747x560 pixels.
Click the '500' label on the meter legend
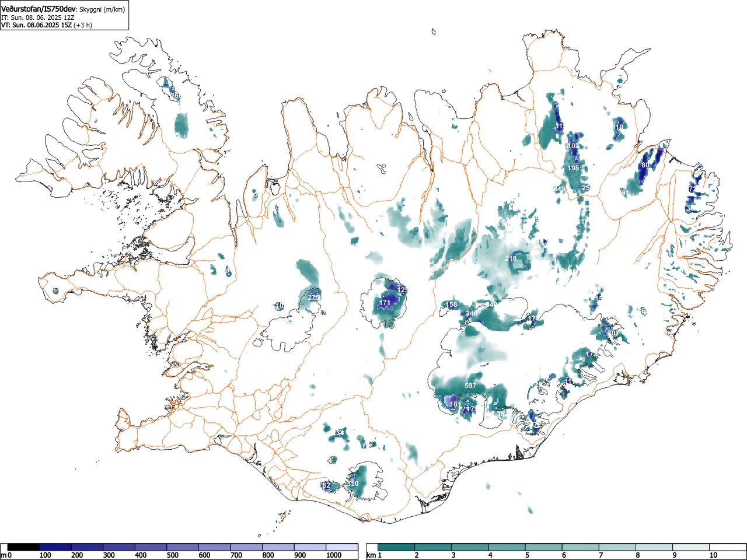pos(172,555)
